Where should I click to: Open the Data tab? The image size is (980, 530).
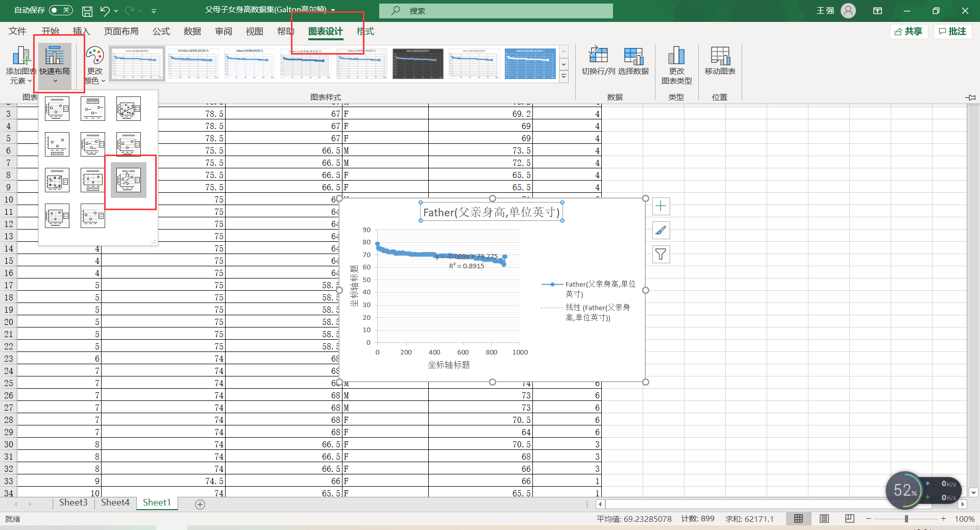(x=192, y=31)
